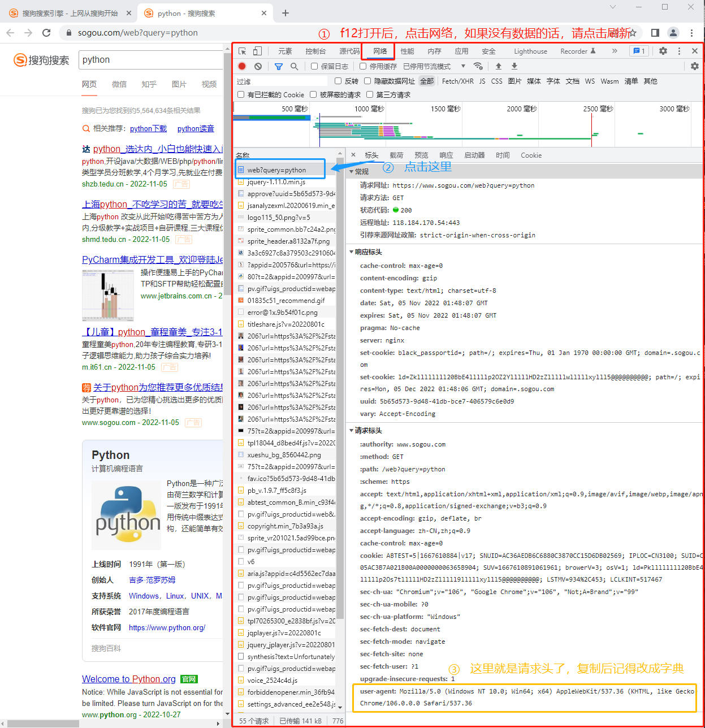Click into the network filter input box
The height and width of the screenshot is (728, 705).
coord(281,81)
